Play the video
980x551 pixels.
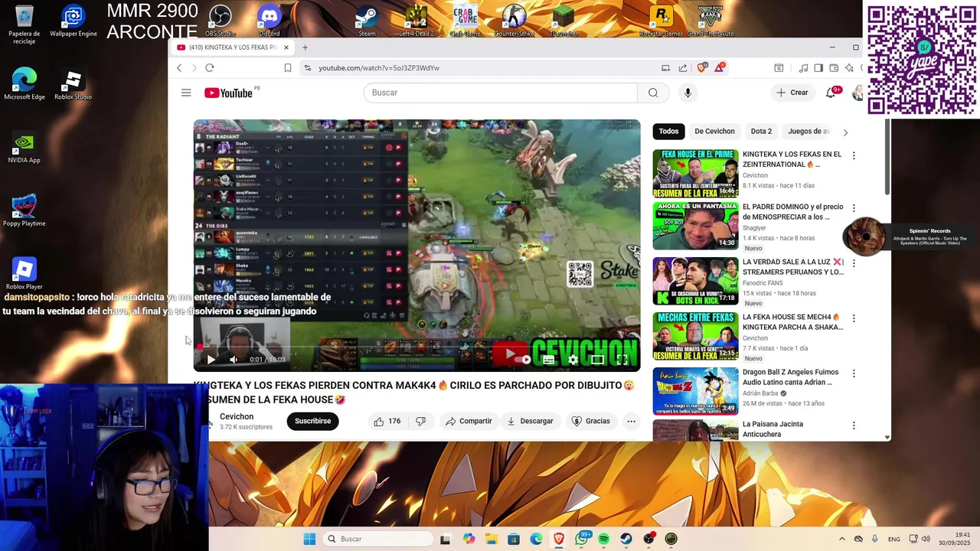pyautogui.click(x=211, y=360)
